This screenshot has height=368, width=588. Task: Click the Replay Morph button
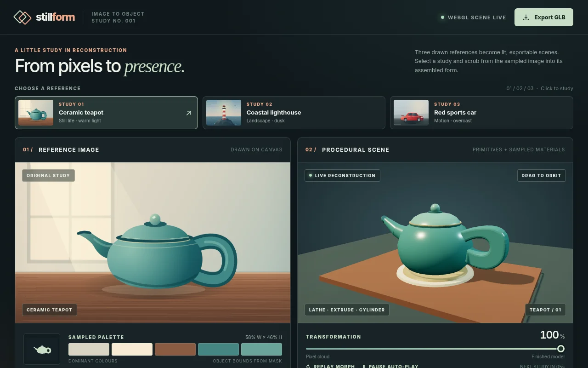pos(330,367)
